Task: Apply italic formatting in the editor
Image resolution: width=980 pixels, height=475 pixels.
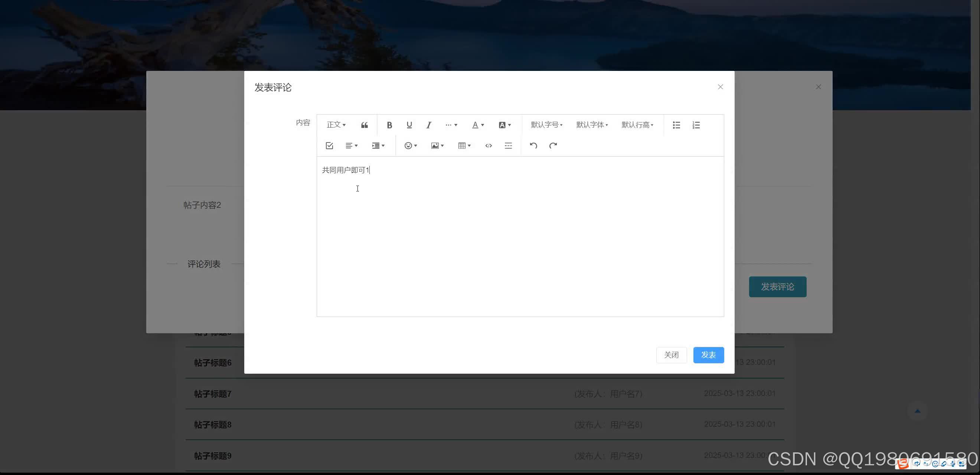Action: coord(429,125)
